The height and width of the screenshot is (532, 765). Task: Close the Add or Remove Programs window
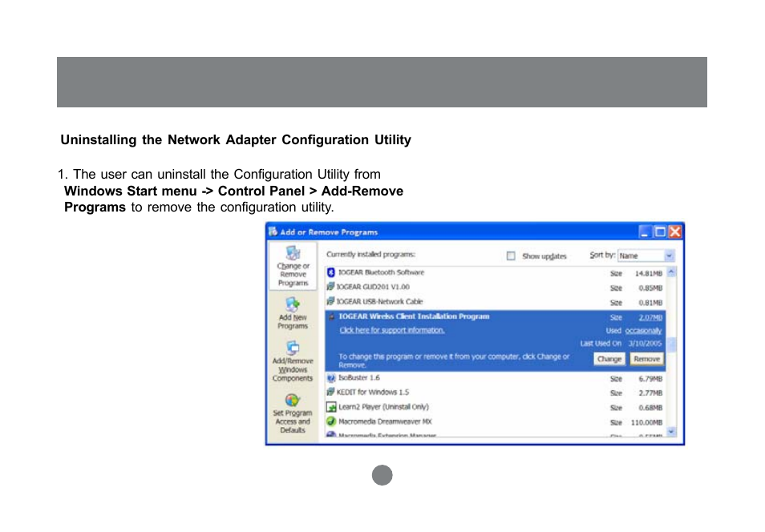tap(674, 232)
